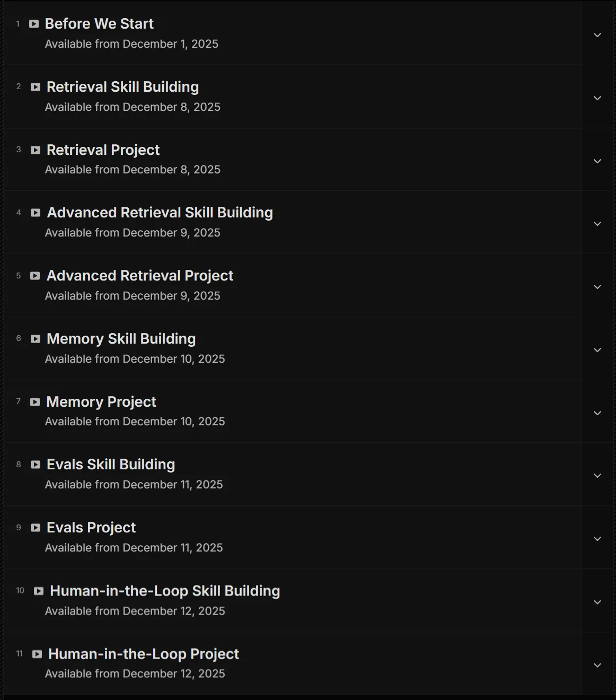
Task: Select the Evals Skill Building module title
Action: coord(111,465)
